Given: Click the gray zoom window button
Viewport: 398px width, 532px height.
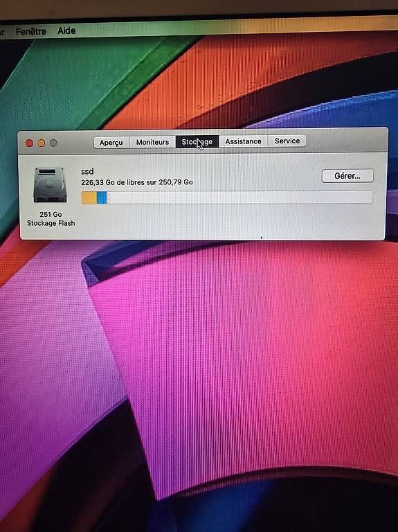Looking at the screenshot, I should (53, 143).
